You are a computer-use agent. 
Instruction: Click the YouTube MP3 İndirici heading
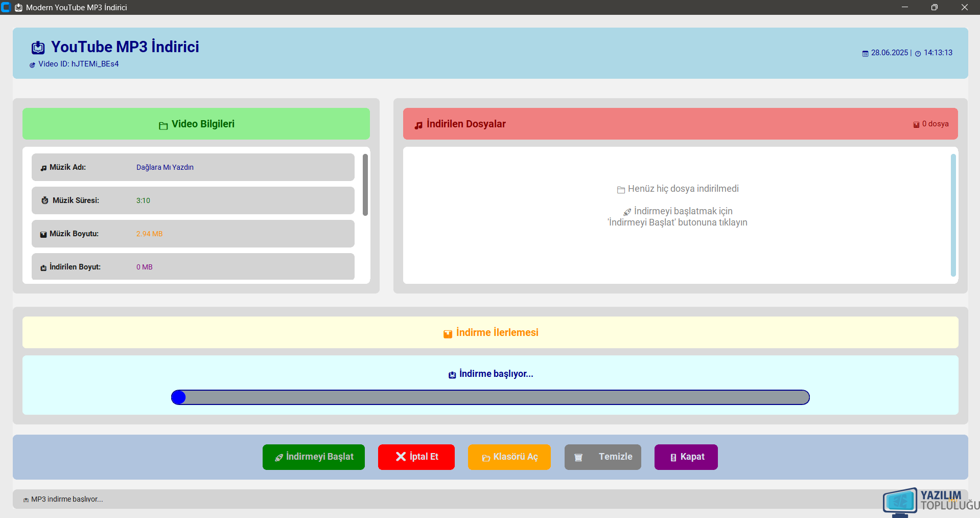[125, 47]
